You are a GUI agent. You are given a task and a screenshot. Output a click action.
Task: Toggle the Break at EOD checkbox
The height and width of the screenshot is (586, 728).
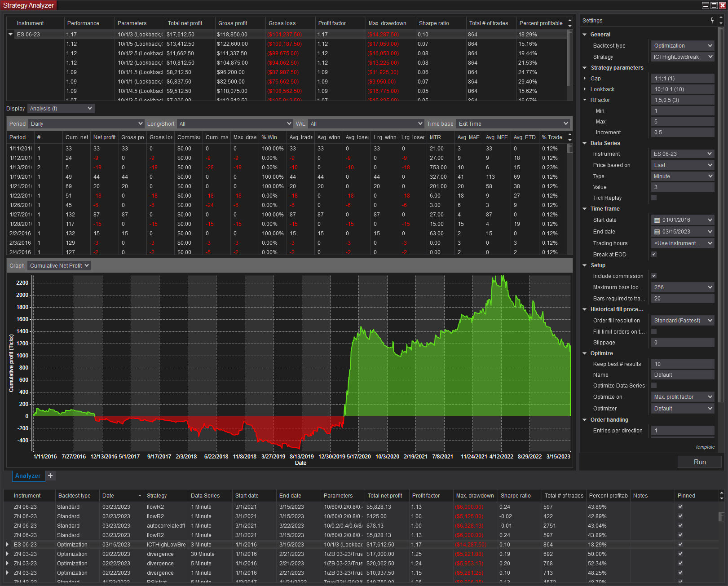[654, 254]
